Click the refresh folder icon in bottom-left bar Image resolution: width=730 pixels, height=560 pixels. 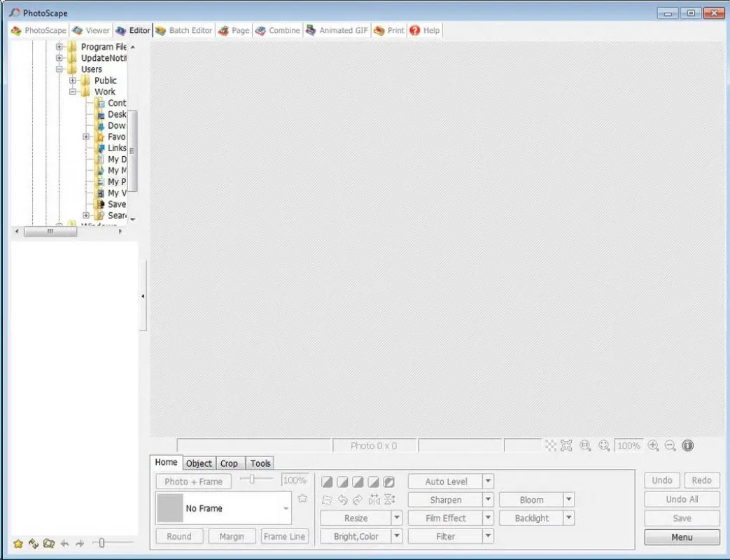pos(34,543)
